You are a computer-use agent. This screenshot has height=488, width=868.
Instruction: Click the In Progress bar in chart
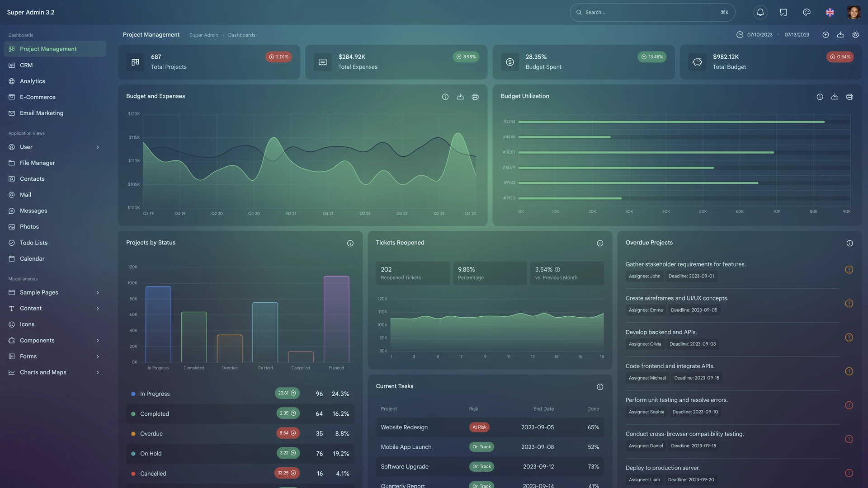pos(158,324)
